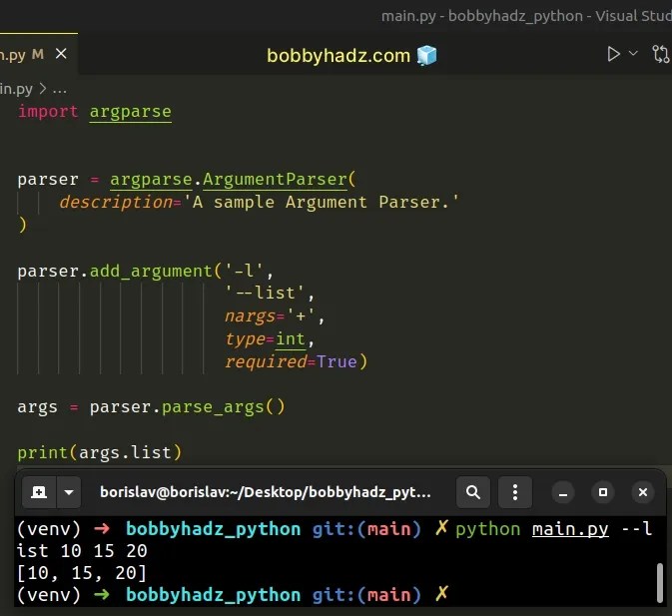The width and height of the screenshot is (672, 616).
Task: Click the terminal title path text
Action: point(266,492)
